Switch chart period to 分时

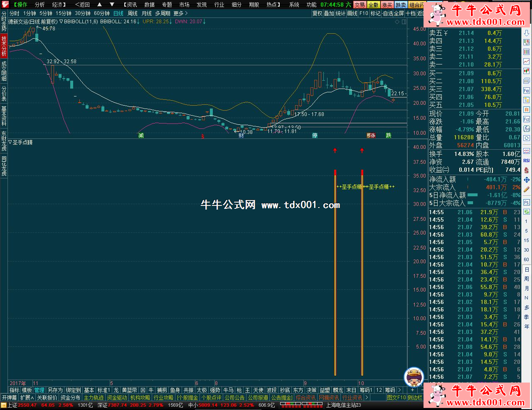click(15, 13)
